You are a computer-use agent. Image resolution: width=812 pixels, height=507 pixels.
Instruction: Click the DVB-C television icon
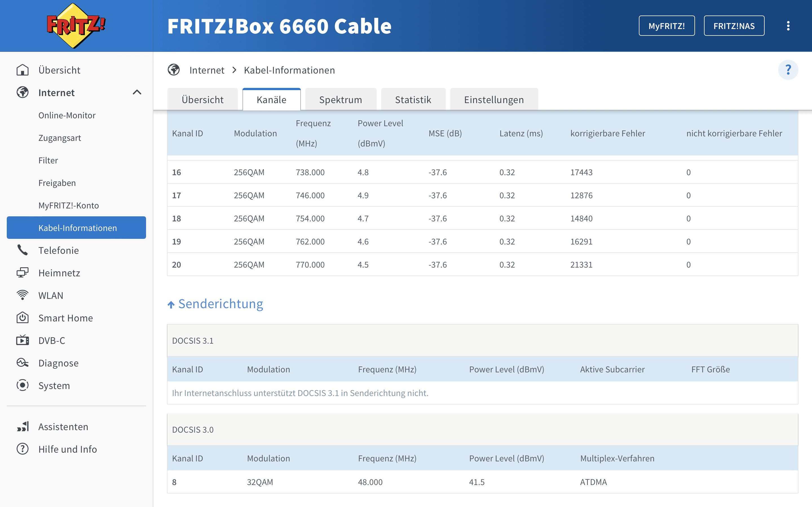(23, 340)
